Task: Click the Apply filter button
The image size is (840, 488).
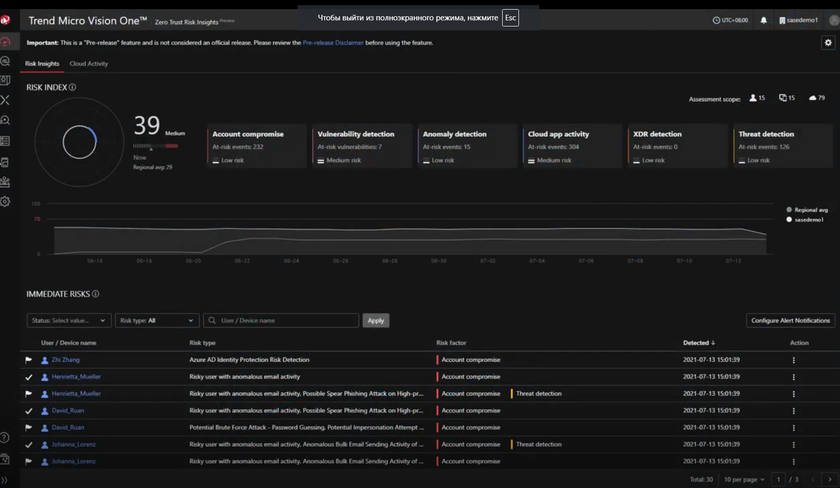Action: pos(375,321)
